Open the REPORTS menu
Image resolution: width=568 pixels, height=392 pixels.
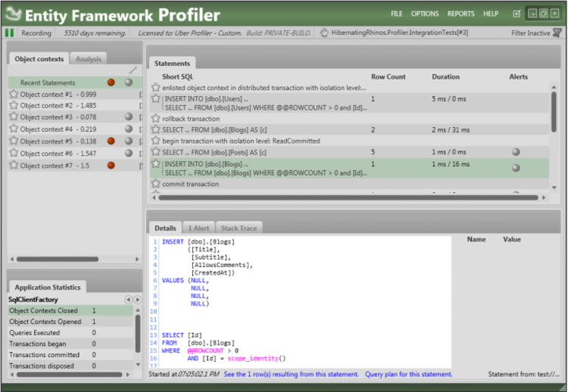[x=460, y=14]
